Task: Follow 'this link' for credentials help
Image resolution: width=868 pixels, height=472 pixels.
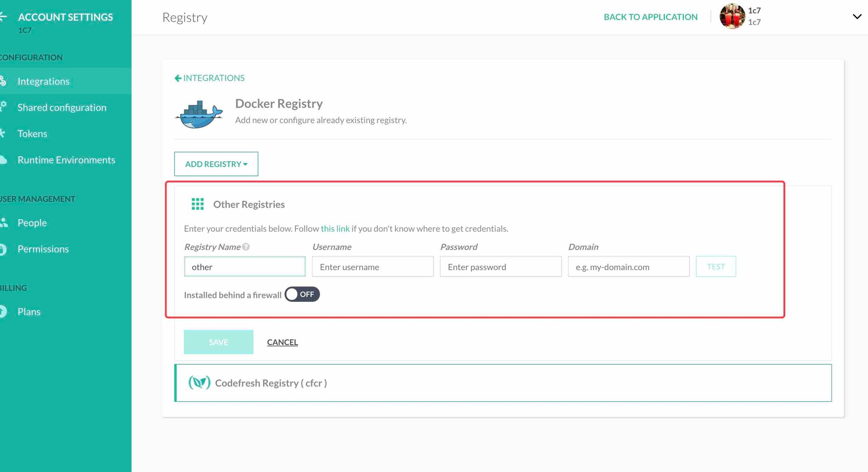Action: click(x=335, y=229)
